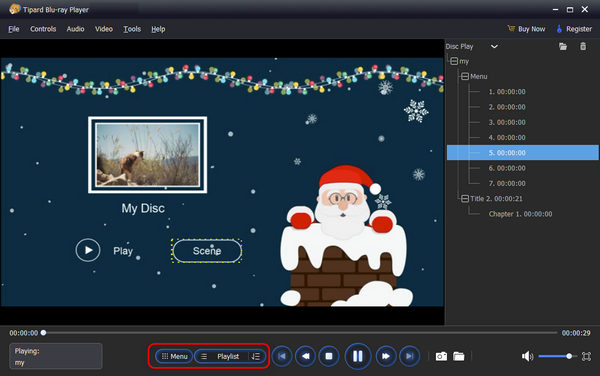Image resolution: width=600 pixels, height=376 pixels.
Task: Rewind the video playback
Action: pos(305,356)
